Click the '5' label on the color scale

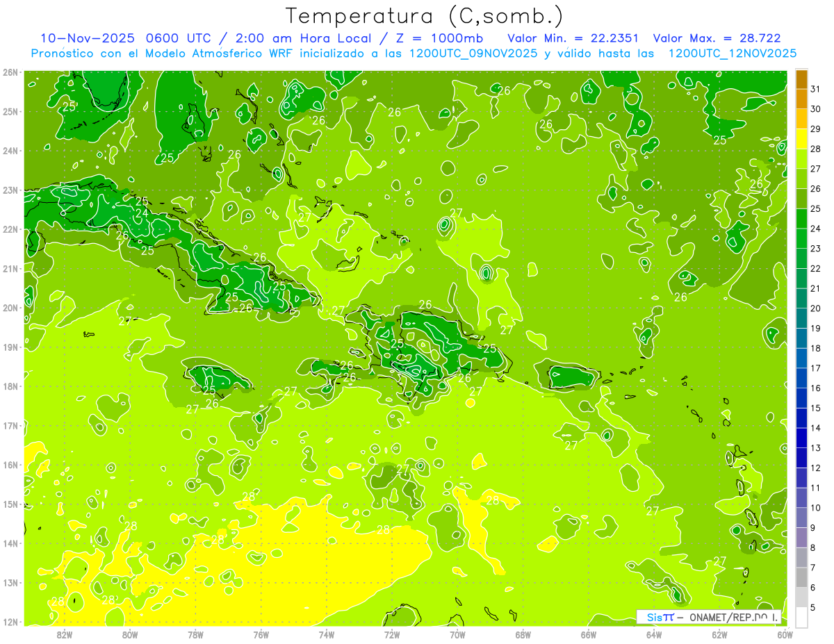coord(813,607)
